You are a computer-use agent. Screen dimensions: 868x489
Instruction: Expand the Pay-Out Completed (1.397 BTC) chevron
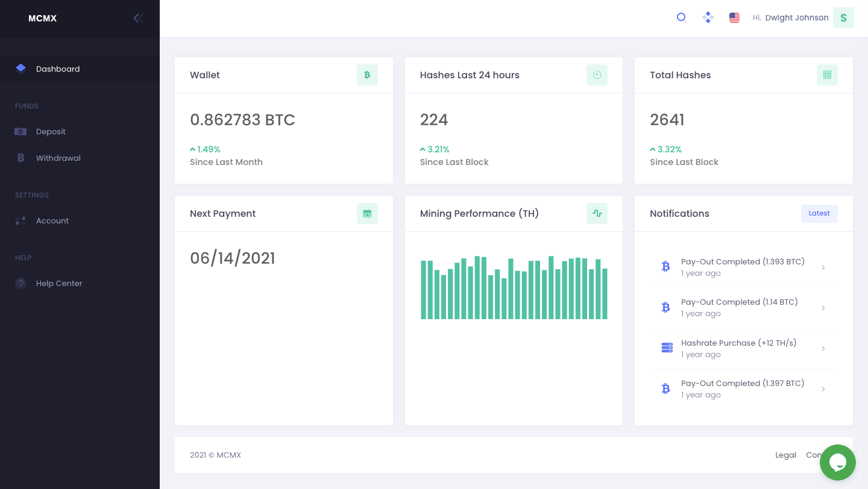(x=823, y=389)
